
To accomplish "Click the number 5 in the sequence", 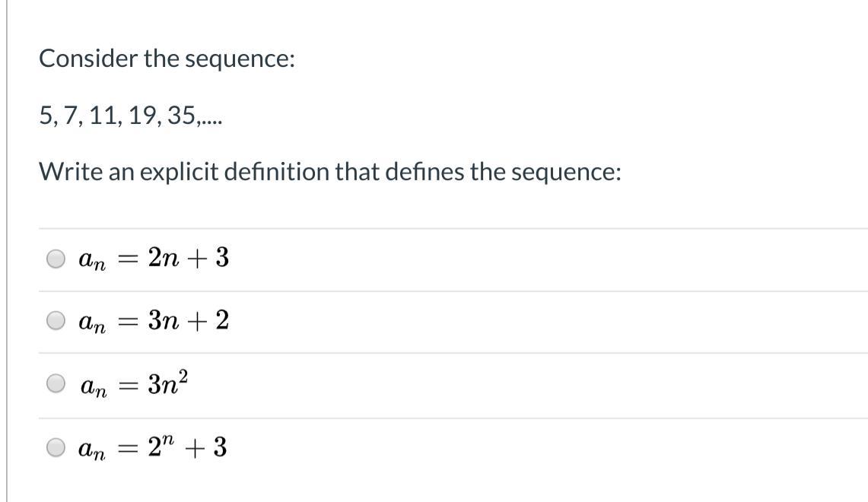I will click(45, 116).
